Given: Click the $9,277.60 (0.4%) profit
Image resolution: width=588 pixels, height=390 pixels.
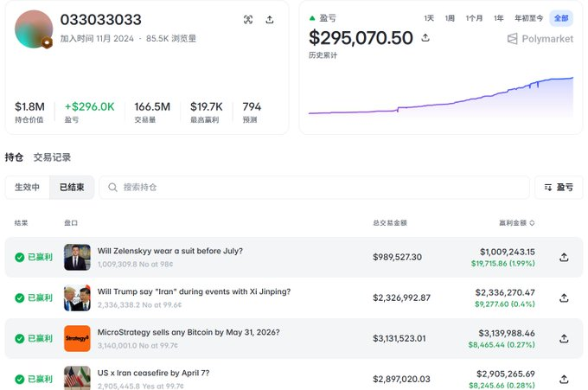Looking at the screenshot, I should [x=505, y=304].
